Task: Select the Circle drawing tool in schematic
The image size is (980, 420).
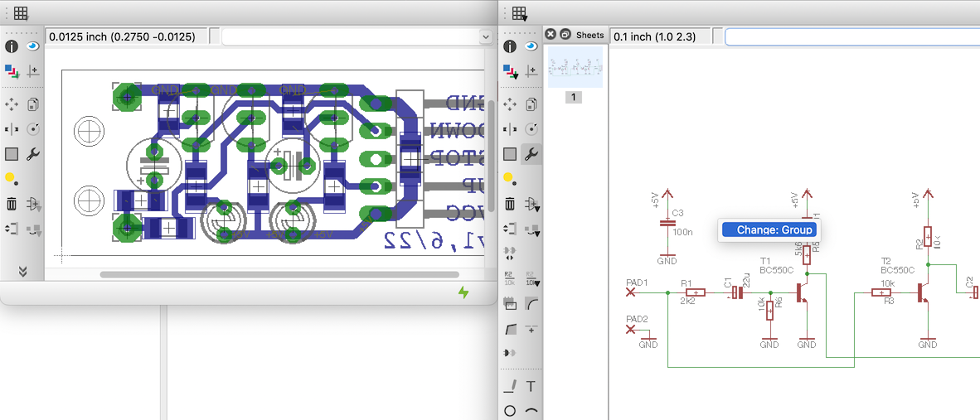Action: pyautogui.click(x=510, y=411)
